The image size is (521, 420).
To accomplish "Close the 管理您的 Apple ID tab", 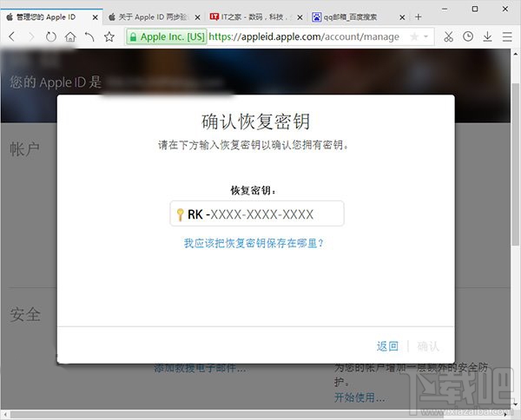I will click(96, 17).
